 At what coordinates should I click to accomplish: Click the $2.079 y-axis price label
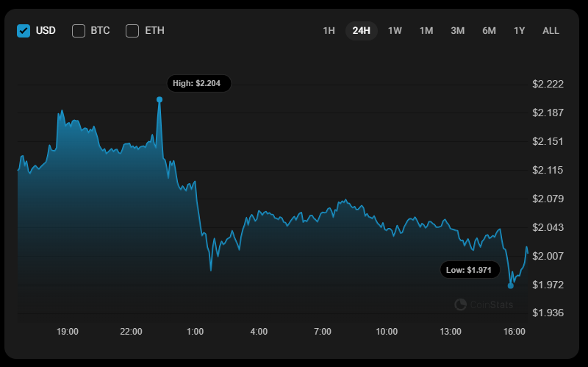coord(548,199)
